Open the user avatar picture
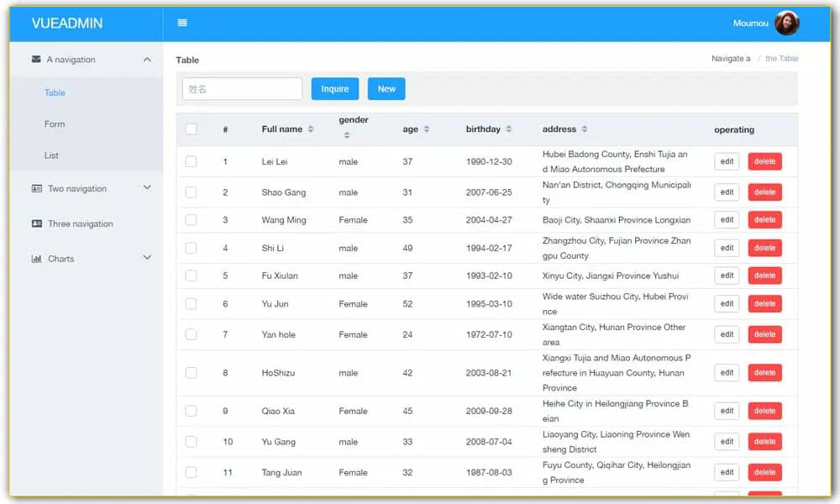This screenshot has height=504, width=840. tap(786, 24)
